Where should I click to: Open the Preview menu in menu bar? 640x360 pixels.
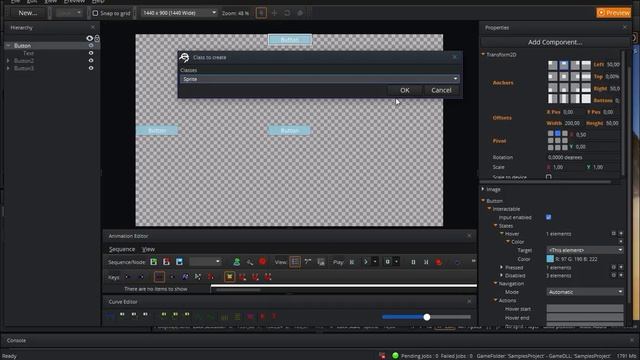click(74, 2)
